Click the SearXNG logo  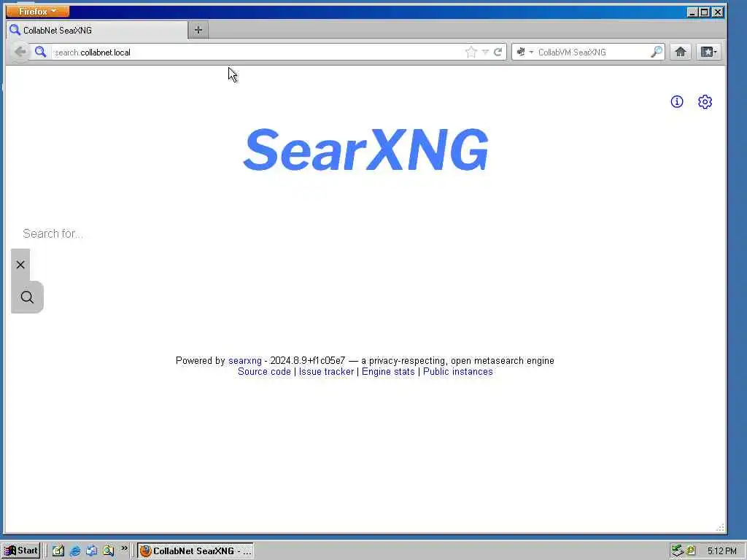366,149
